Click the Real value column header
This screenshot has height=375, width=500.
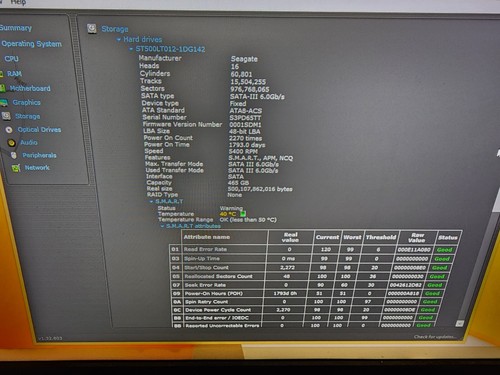(x=290, y=237)
